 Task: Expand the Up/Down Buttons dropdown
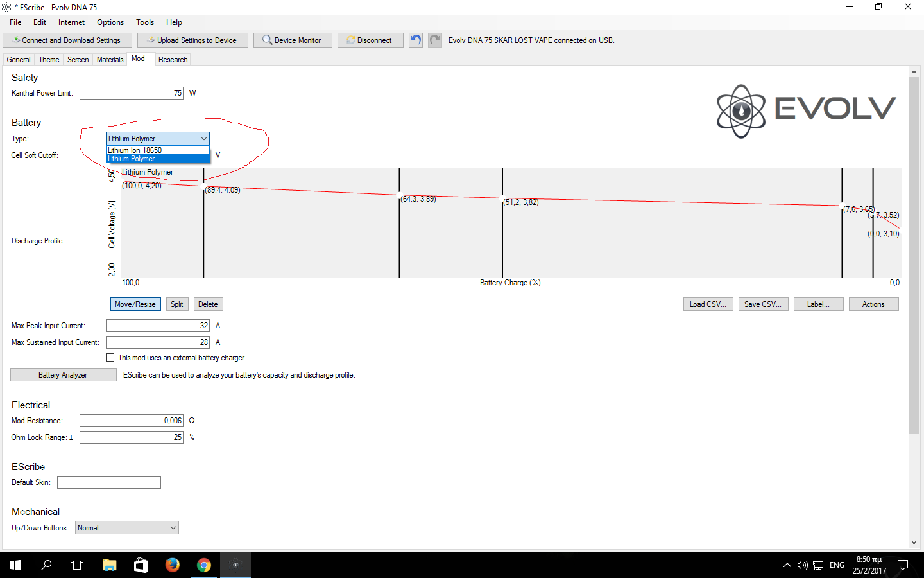[x=173, y=528]
